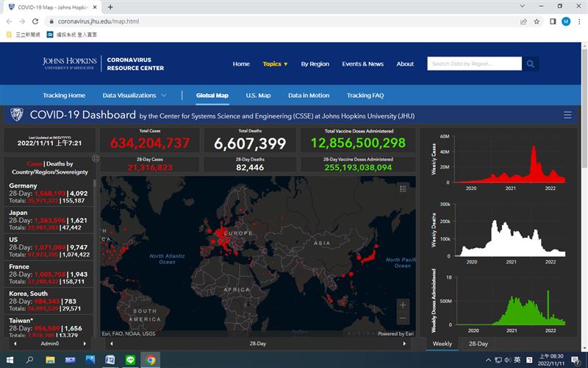Image resolution: width=588 pixels, height=368 pixels.
Task: Previous arrow on 28-Day map selector
Action: pos(112,344)
